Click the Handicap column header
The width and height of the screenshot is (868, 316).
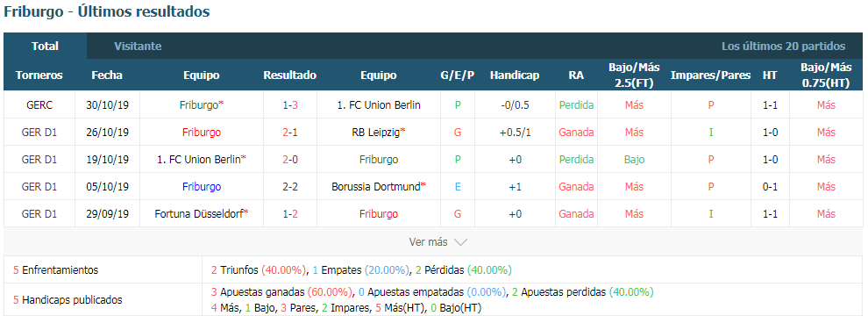(515, 75)
